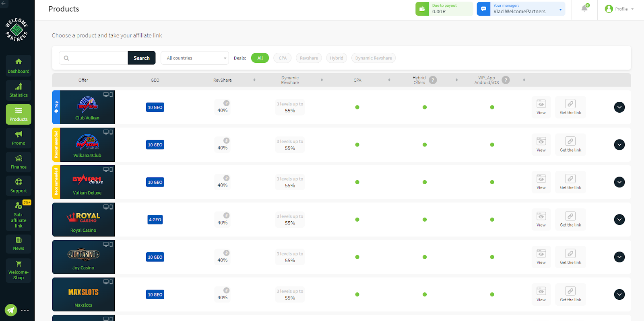Click the WelcomePartners logo
The image size is (644, 321).
(17, 30)
